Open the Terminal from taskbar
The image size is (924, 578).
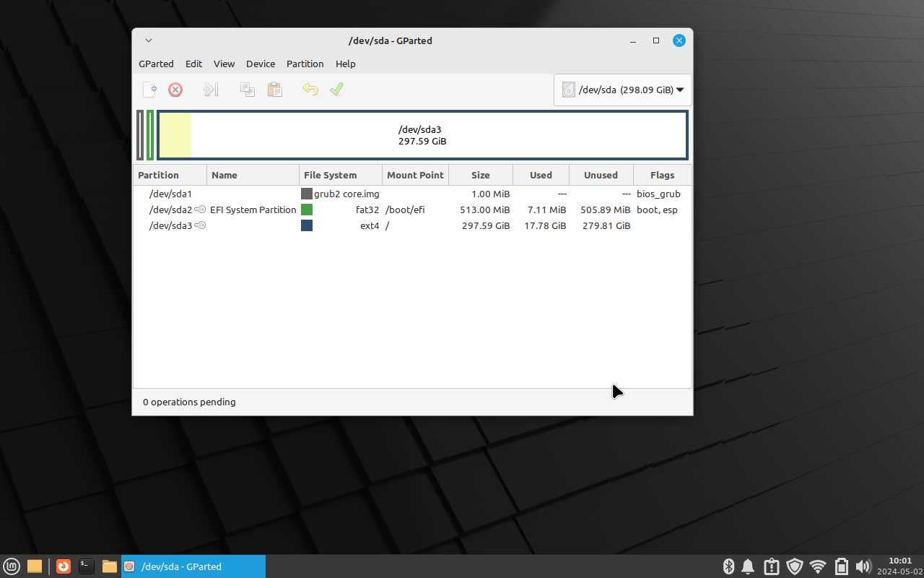87,566
